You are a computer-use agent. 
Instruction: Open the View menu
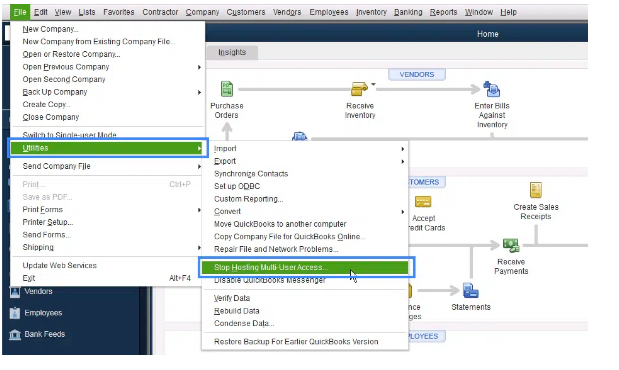(63, 12)
